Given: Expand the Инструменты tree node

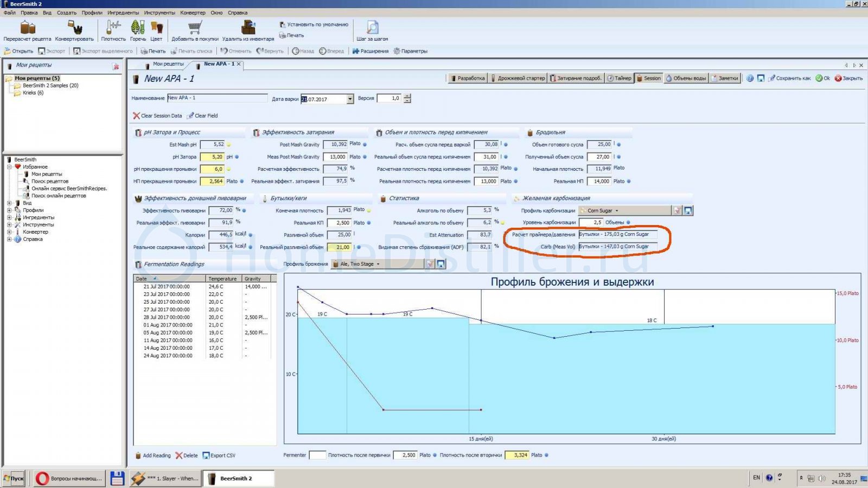Looking at the screenshot, I should point(9,224).
